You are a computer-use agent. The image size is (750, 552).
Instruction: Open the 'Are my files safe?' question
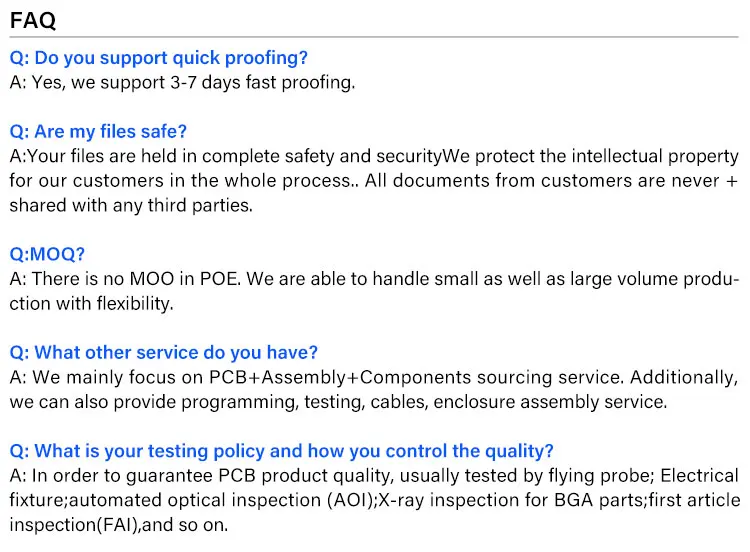pyautogui.click(x=98, y=132)
